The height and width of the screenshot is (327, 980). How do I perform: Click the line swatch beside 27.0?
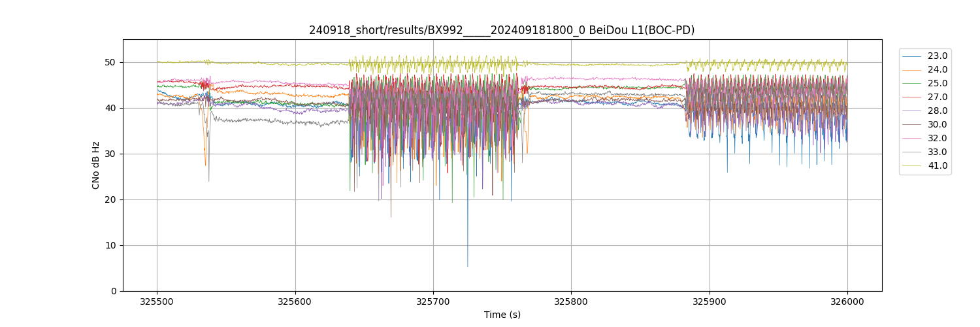pyautogui.click(x=913, y=97)
